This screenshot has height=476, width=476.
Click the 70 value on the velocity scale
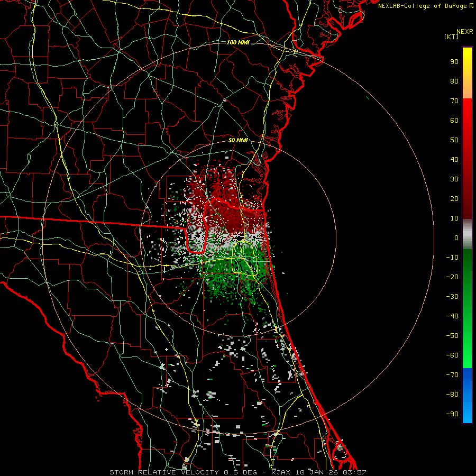(454, 101)
